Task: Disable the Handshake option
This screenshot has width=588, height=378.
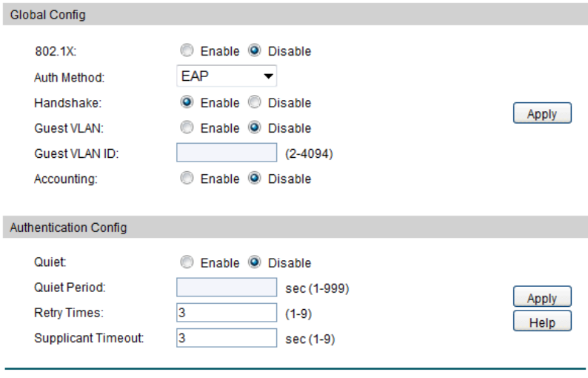Action: pos(254,102)
